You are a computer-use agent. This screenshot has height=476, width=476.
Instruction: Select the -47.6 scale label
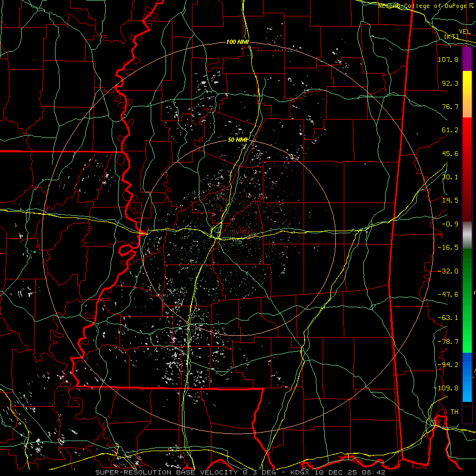pos(448,295)
